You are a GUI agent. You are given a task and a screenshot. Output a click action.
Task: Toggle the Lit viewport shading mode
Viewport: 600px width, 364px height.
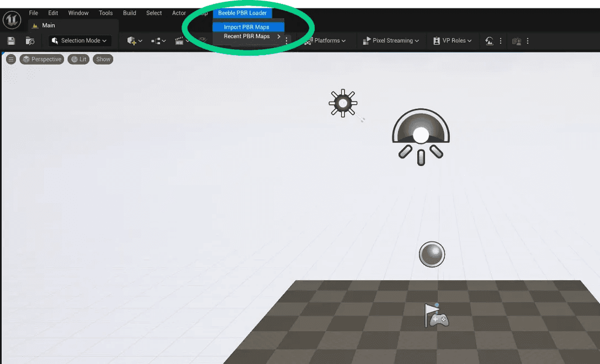78,59
